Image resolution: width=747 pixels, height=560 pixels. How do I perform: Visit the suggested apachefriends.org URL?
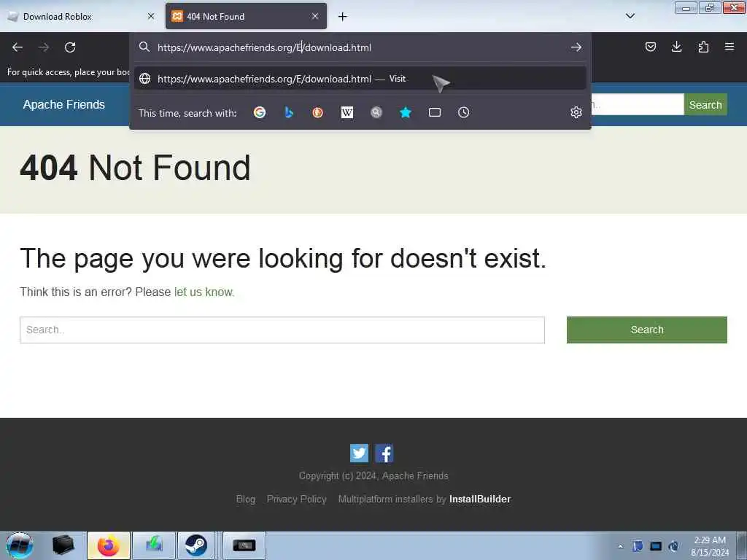360,79
